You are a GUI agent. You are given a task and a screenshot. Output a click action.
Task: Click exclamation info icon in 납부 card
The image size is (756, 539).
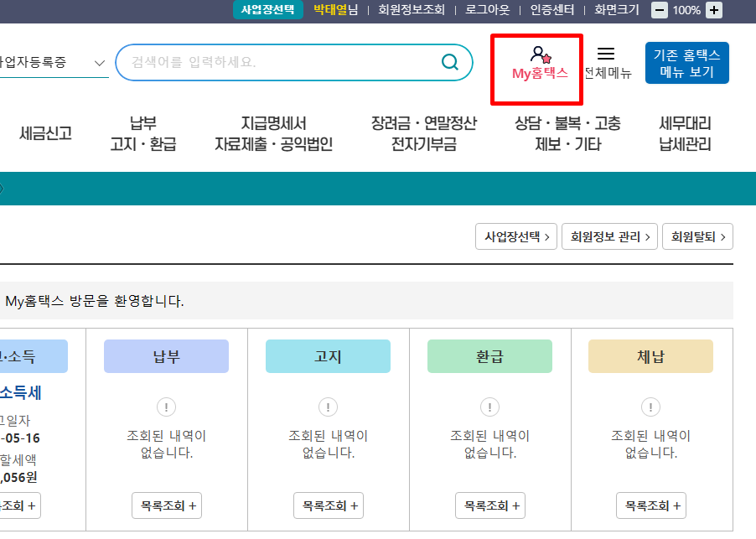tap(166, 407)
